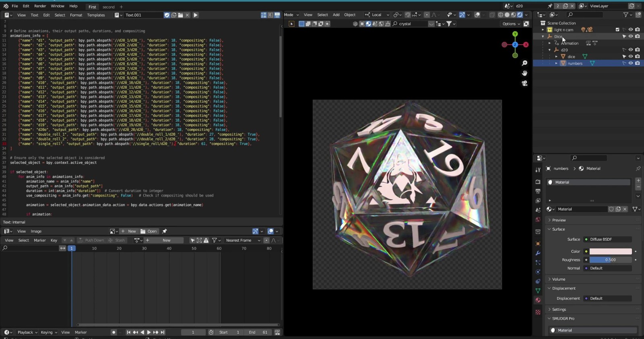This screenshot has width=644, height=339.
Task: Run the script in the text editor
Action: pos(196,15)
